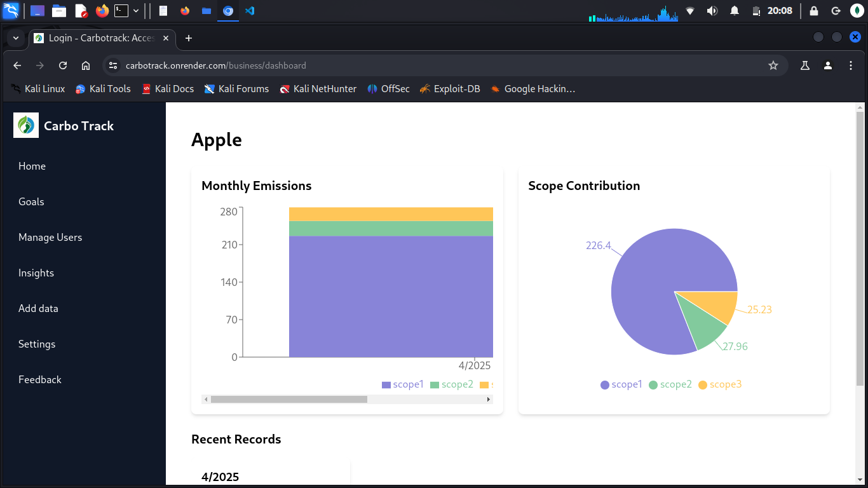Open Add data in the sidebar
The image size is (868, 488).
click(x=38, y=308)
